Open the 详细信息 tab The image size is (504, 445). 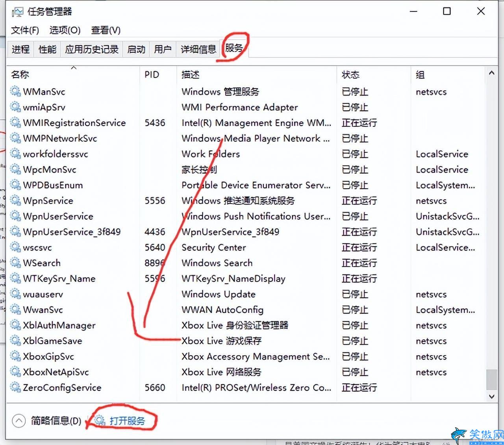[198, 49]
